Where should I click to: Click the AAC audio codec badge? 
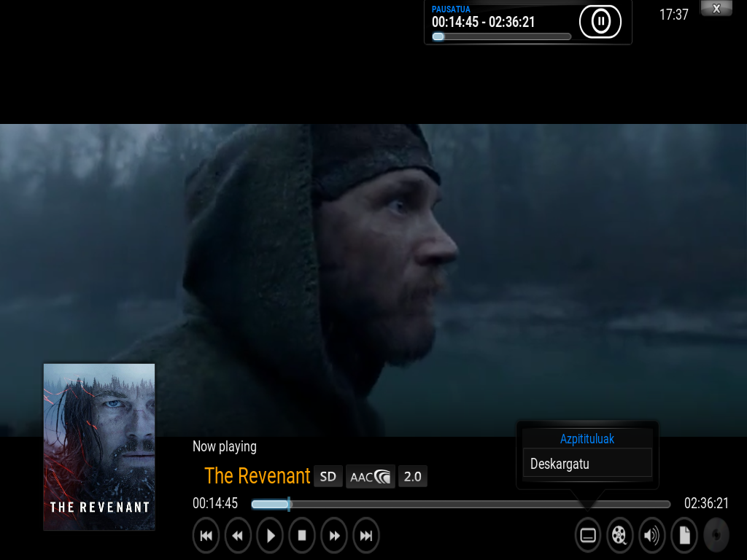(x=370, y=476)
